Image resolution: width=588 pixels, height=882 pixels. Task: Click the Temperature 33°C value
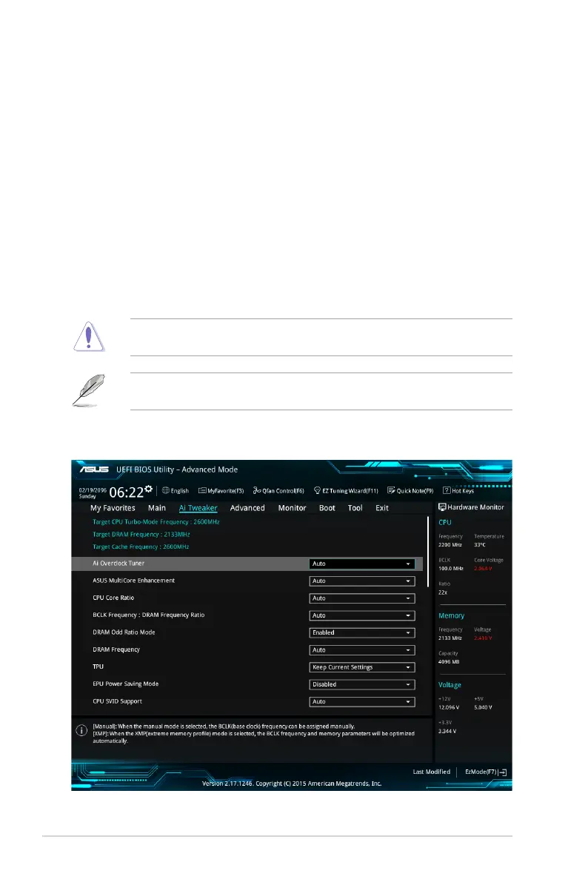(x=480, y=545)
